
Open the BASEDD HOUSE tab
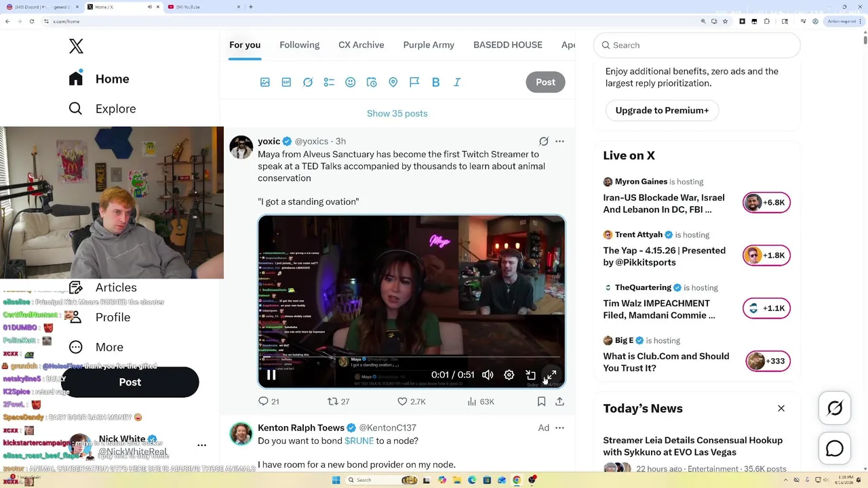click(508, 45)
